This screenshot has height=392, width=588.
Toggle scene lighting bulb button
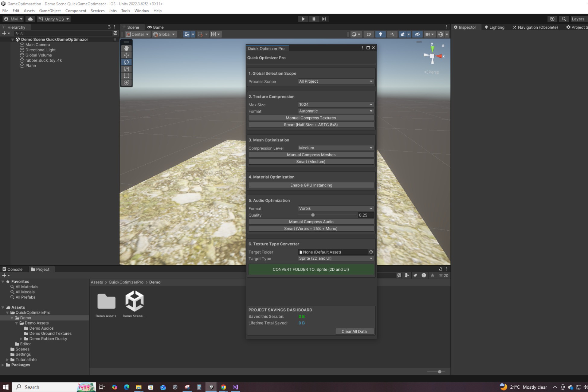(381, 34)
